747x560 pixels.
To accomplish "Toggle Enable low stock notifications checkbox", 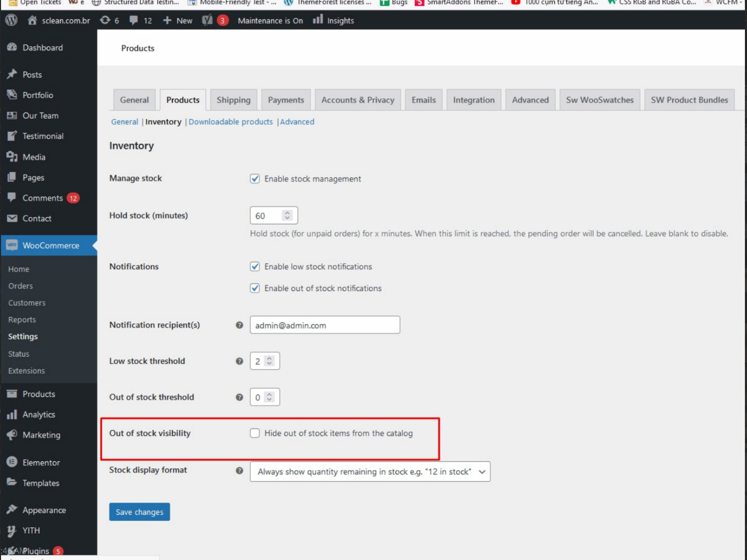I will pos(255,266).
